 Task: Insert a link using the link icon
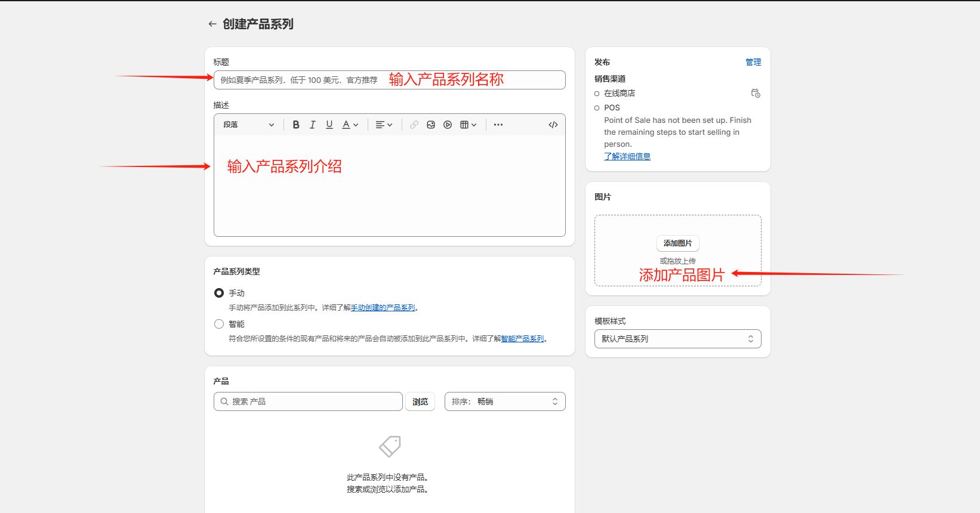tap(414, 125)
